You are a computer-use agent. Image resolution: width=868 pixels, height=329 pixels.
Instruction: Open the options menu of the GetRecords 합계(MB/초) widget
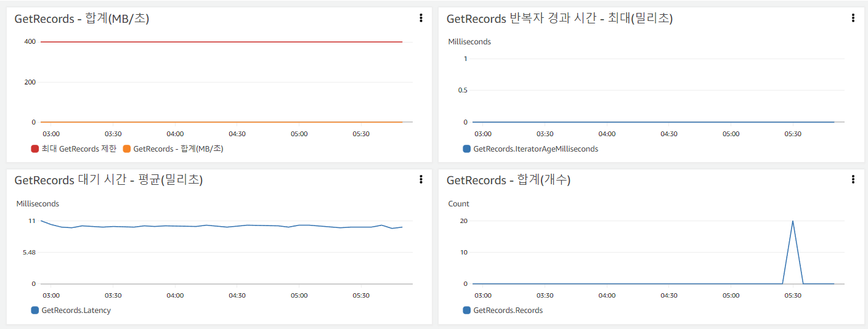click(x=421, y=18)
